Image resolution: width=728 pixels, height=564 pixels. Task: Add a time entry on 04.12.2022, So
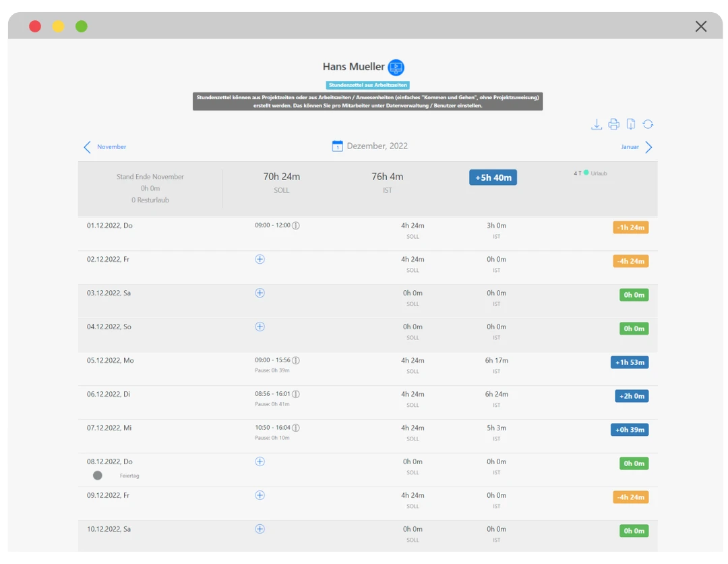(x=260, y=327)
